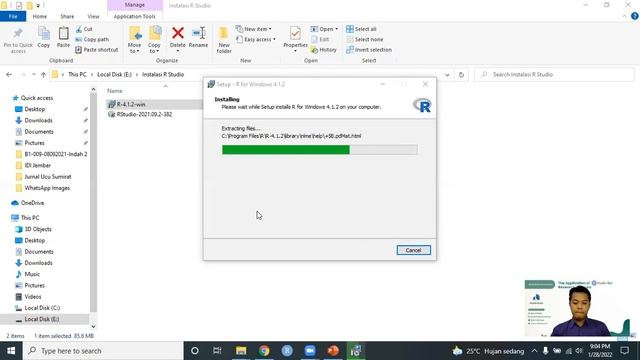Click Select all in ribbon
640x360 pixels.
click(361, 29)
